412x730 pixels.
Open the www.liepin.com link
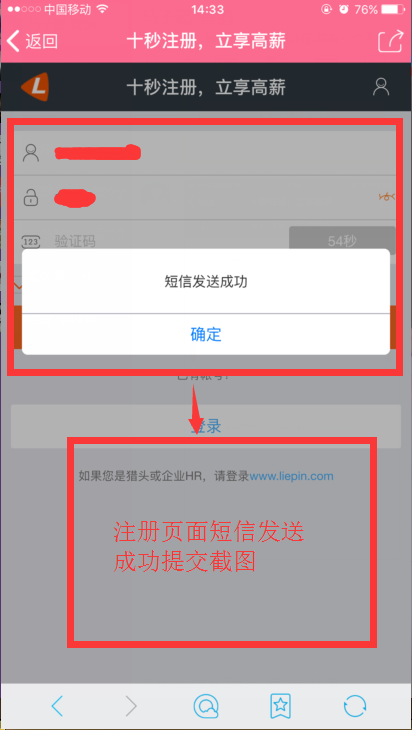click(x=291, y=476)
